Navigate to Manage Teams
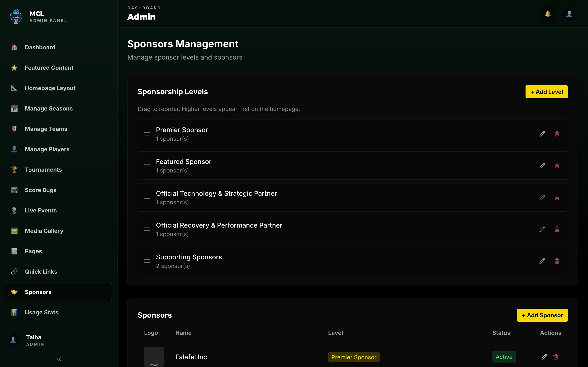Viewport: 588px width, 367px height. [x=46, y=129]
